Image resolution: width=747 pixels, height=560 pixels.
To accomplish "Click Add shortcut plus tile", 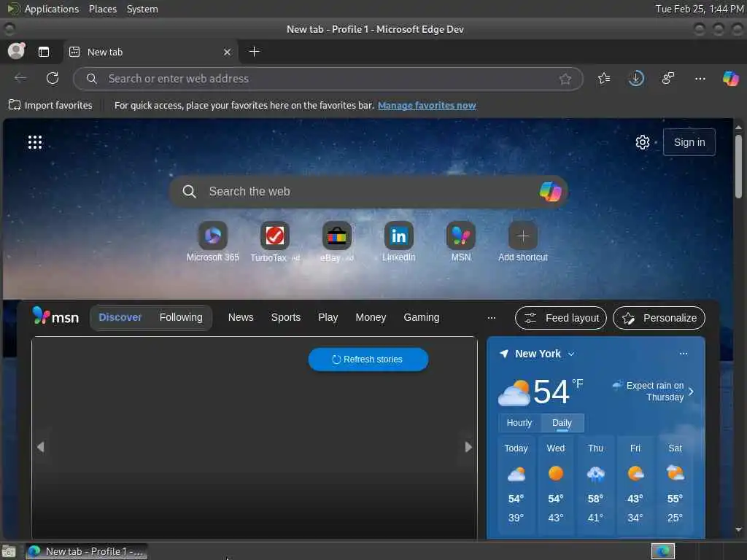I will (522, 242).
